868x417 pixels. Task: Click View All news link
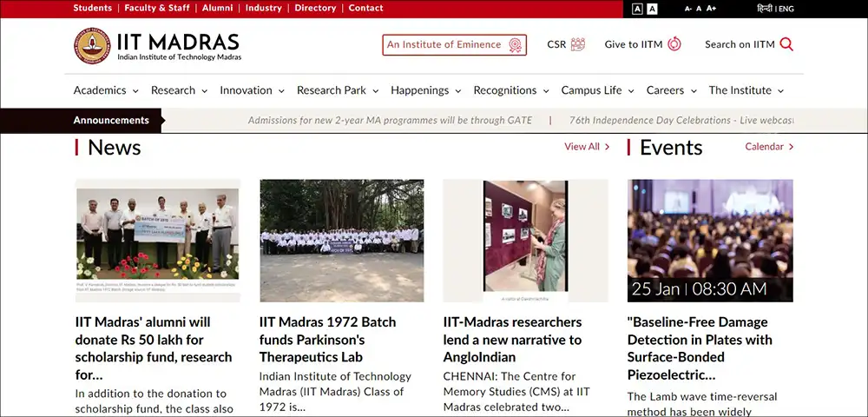(x=587, y=147)
